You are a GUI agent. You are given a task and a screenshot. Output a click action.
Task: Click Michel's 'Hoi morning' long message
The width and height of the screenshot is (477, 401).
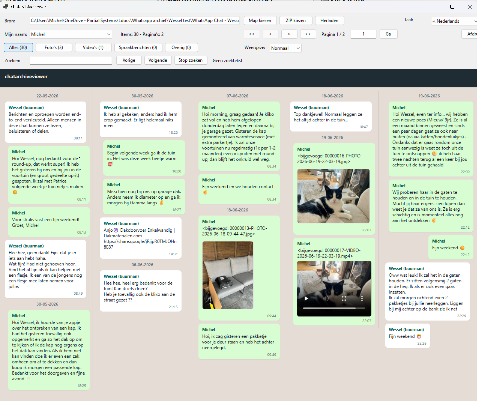click(x=239, y=136)
